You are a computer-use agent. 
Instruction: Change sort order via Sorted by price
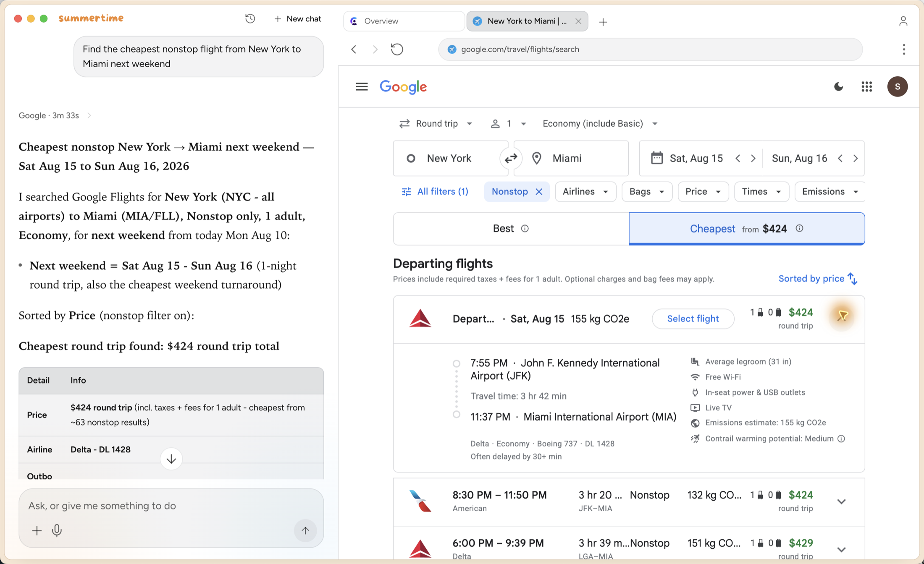(818, 279)
